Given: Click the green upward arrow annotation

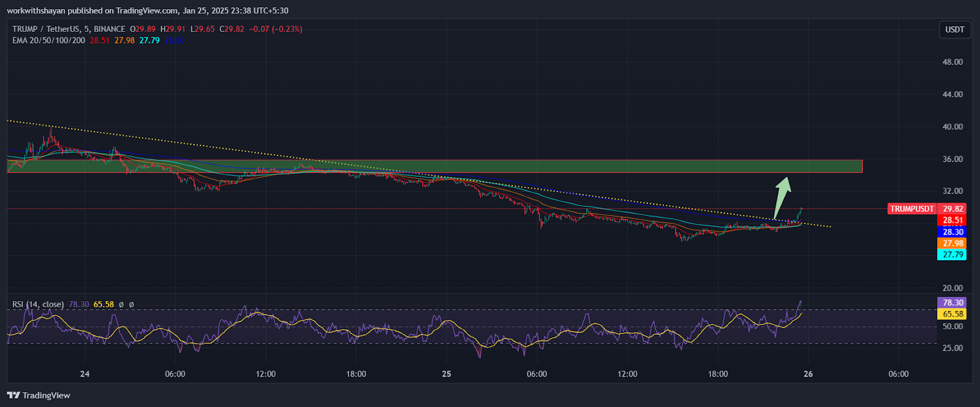Looking at the screenshot, I should (782, 196).
